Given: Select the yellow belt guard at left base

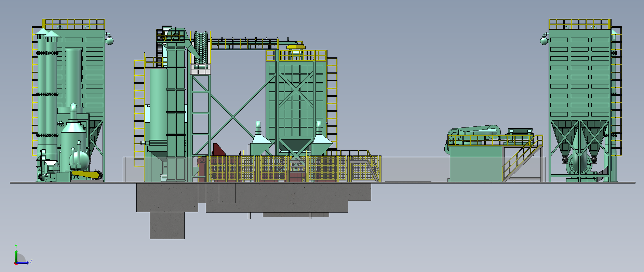Looking at the screenshot, I should [x=85, y=175].
